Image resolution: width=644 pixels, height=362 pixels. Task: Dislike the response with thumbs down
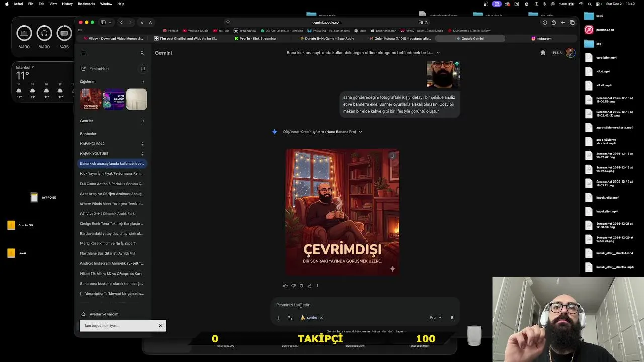pyautogui.click(x=293, y=286)
